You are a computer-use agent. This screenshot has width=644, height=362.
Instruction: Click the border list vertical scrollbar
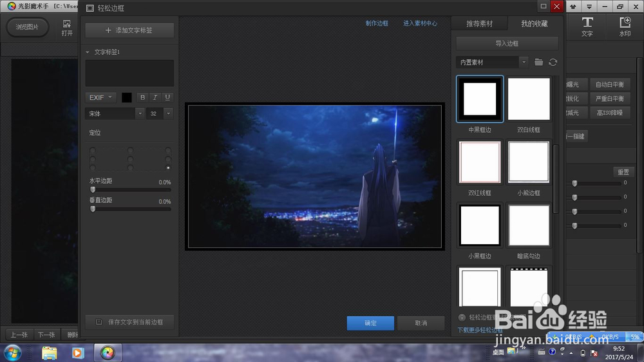(556, 178)
